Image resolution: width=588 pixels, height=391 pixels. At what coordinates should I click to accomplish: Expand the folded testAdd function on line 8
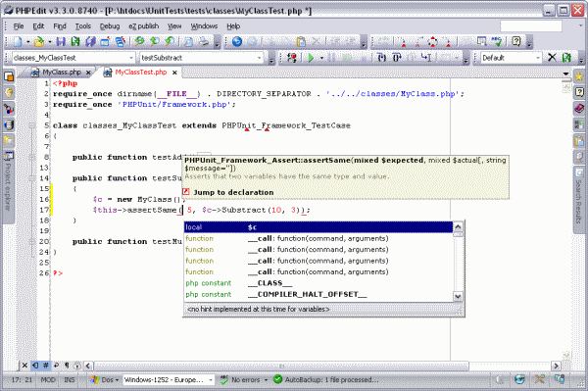[x=32, y=157]
